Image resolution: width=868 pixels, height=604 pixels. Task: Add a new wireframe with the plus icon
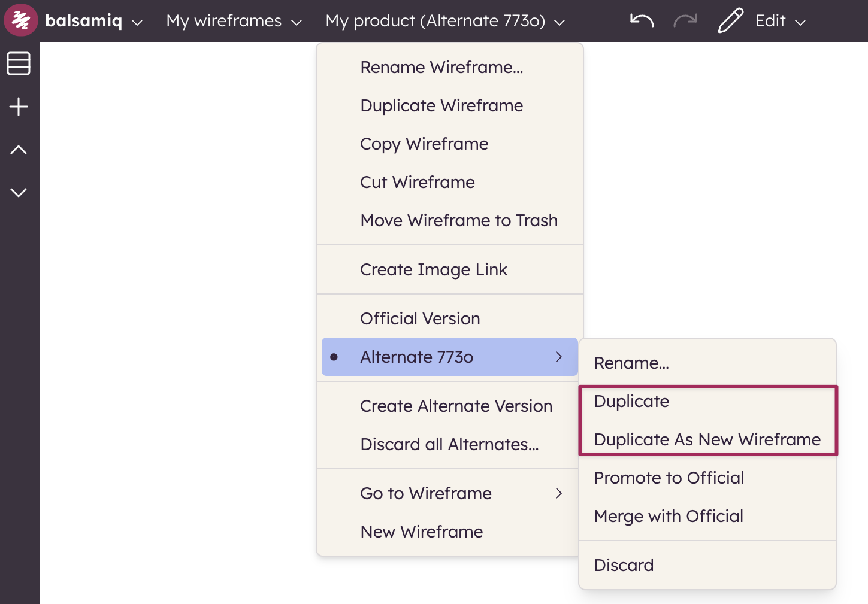point(19,107)
